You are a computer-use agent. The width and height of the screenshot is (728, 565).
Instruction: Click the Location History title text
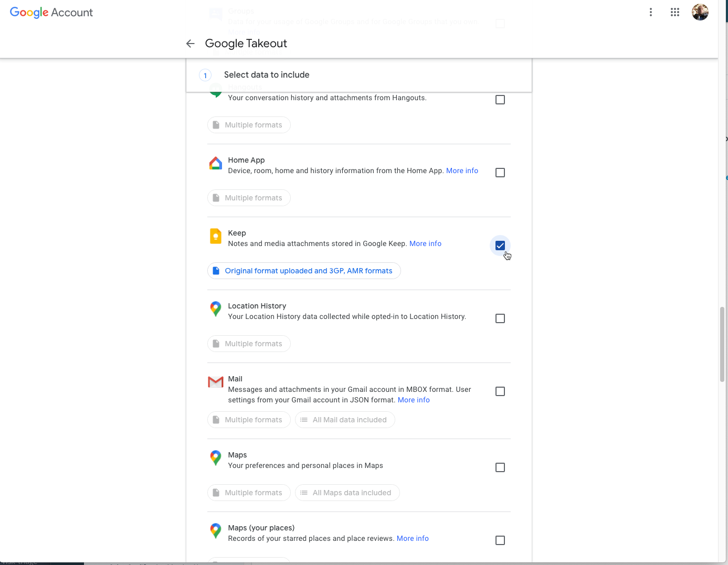[x=257, y=306]
